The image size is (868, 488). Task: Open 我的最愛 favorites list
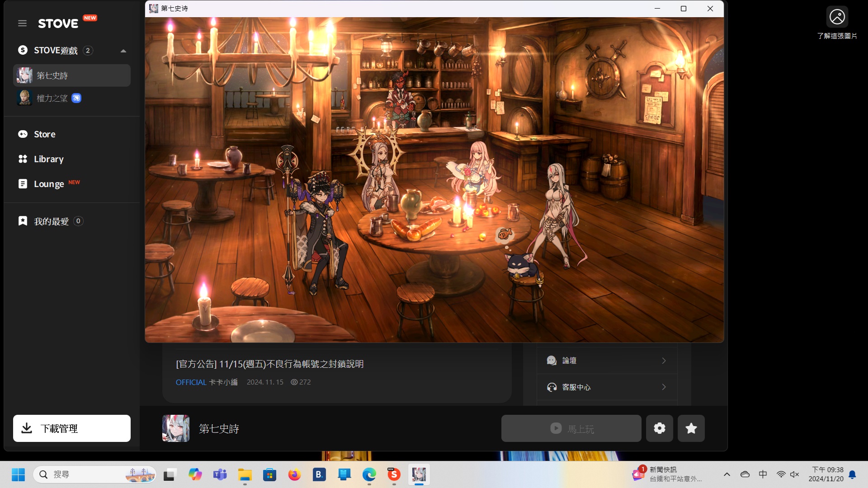(x=50, y=221)
